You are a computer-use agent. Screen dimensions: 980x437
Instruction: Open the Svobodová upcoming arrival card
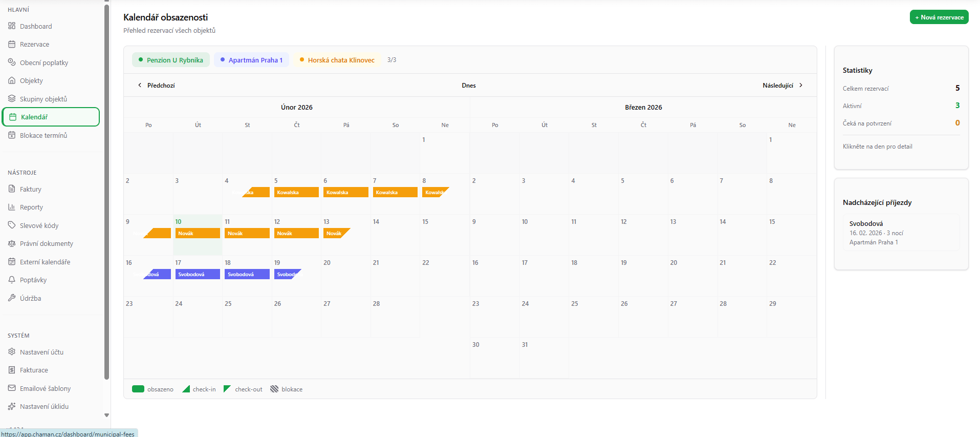901,233
